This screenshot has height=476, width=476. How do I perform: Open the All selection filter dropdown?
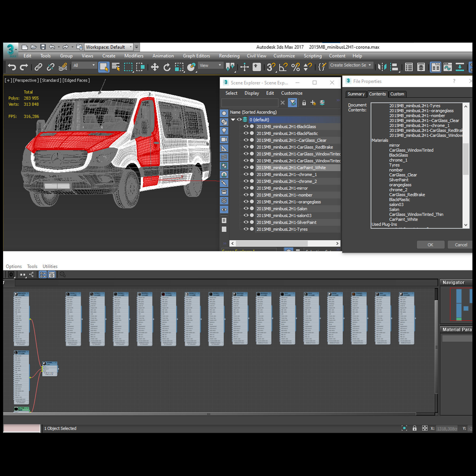tap(84, 65)
